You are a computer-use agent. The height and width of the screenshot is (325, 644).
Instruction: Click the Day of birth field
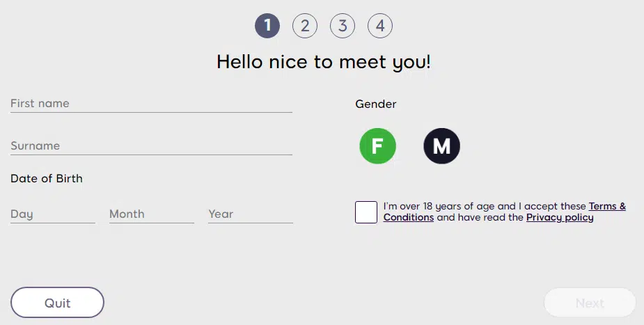(x=52, y=214)
